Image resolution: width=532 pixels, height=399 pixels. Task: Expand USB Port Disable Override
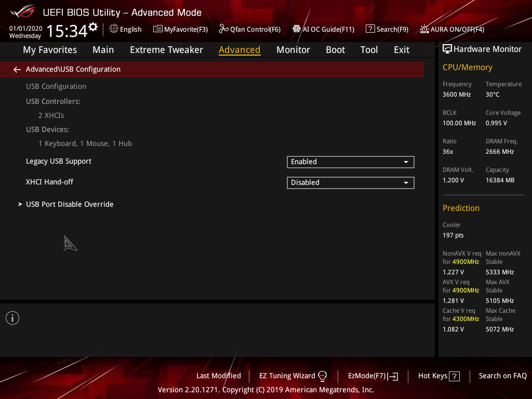[70, 204]
